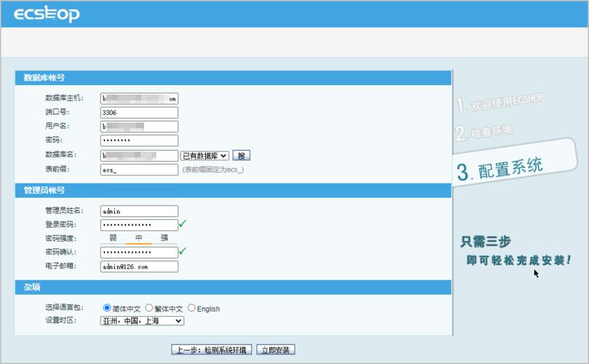This screenshot has width=589, height=364.
Task: Click step 1 欢迎使用ECSHOP
Action: coord(500,102)
